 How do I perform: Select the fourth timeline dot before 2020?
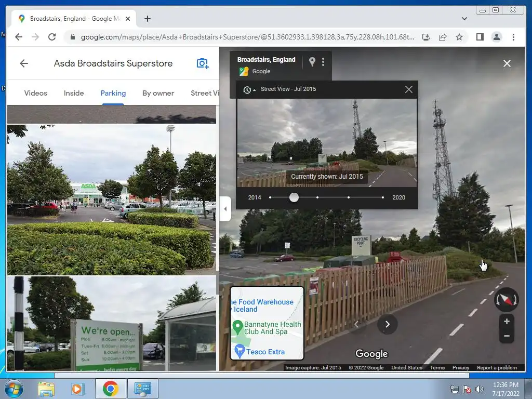click(x=349, y=197)
